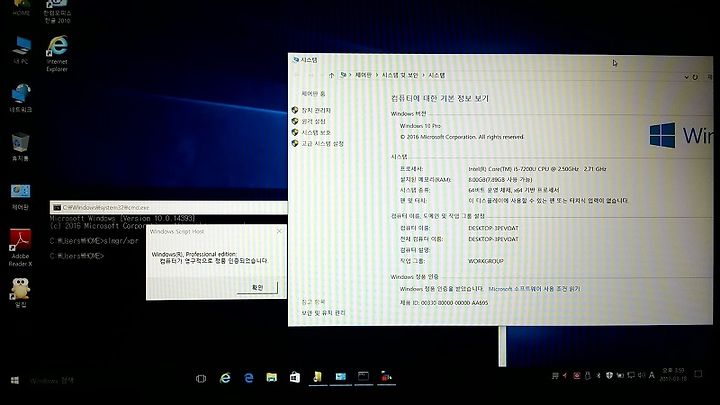Toggle the IME input mode indicator A
The image size is (720, 405).
(x=651, y=375)
